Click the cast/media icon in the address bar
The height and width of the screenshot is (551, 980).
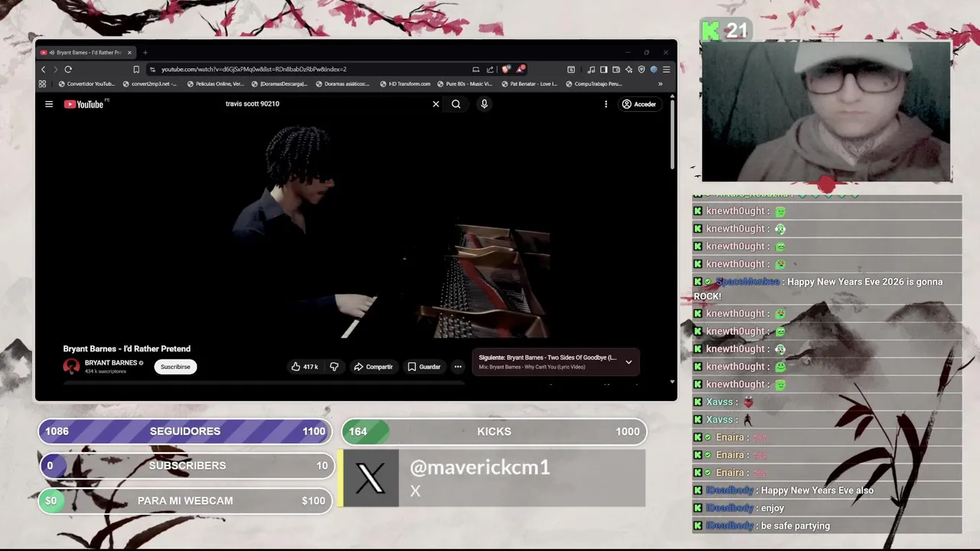(x=475, y=69)
